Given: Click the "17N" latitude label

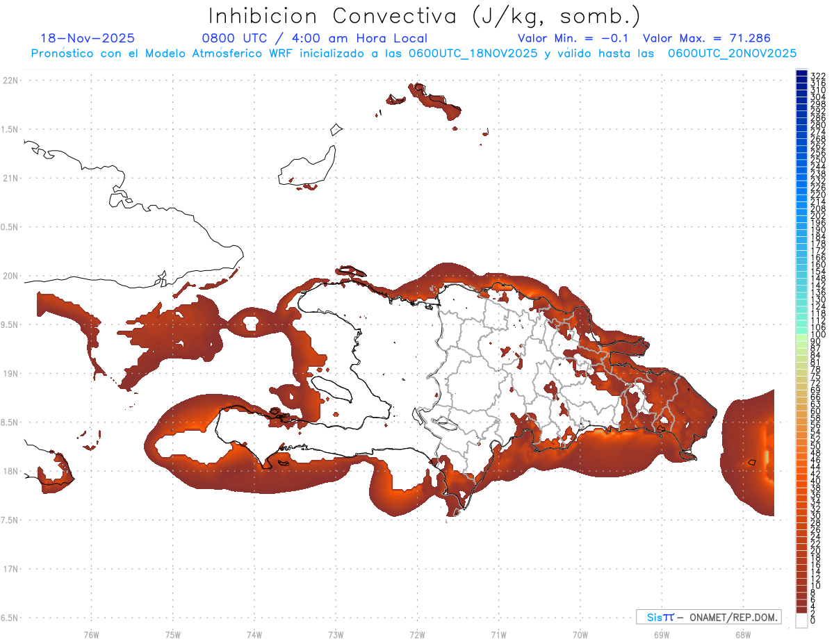Looking at the screenshot, I should [x=10, y=569].
